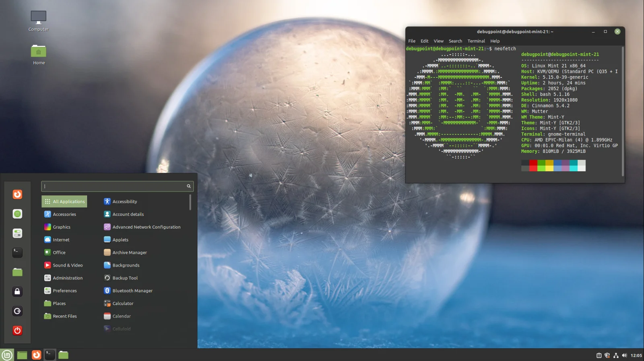The width and height of the screenshot is (644, 361).
Task: Click the application list scrollbar
Action: 190,202
